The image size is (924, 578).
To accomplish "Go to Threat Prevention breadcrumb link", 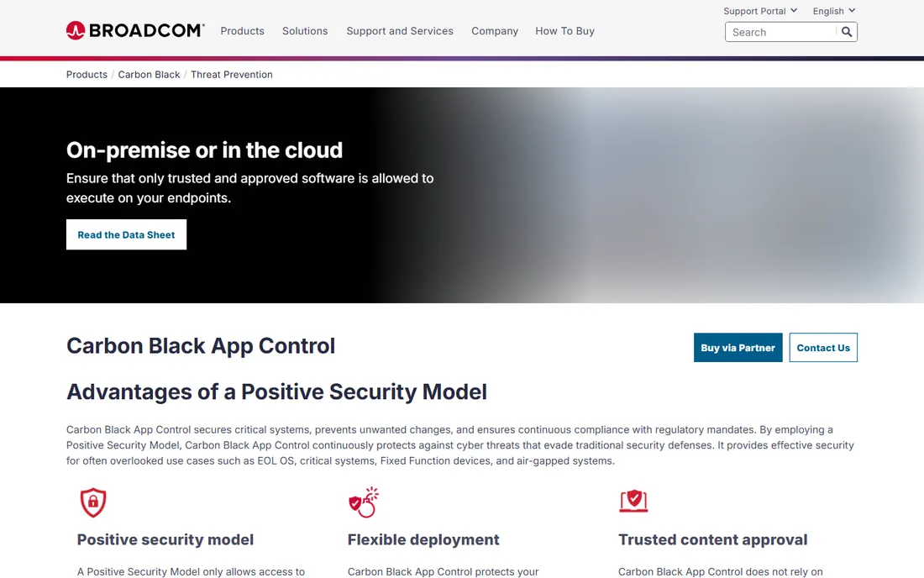I will 232,75.
